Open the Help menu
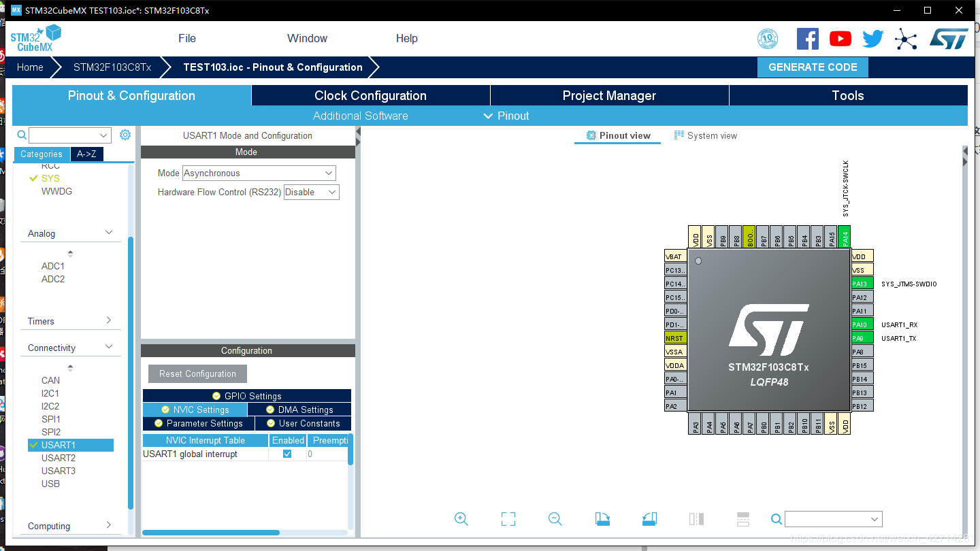This screenshot has height=551, width=980. 407,38
